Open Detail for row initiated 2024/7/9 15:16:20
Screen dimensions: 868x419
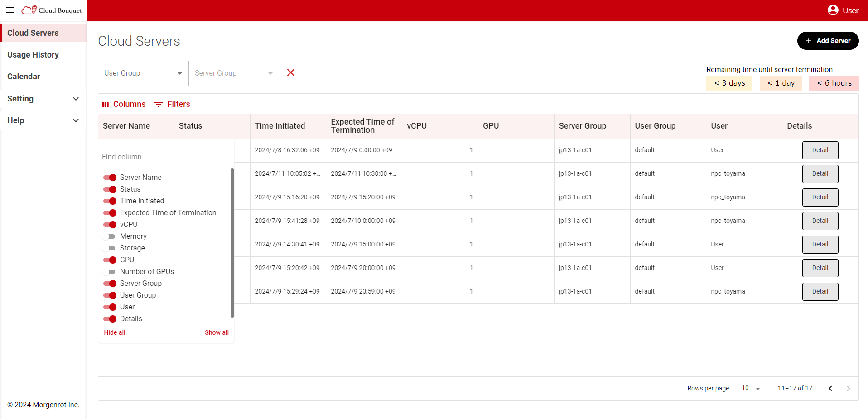click(820, 197)
